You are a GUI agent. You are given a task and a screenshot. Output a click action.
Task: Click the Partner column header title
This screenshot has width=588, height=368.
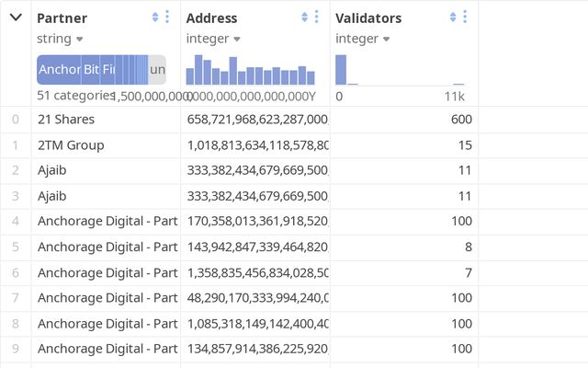click(x=62, y=17)
